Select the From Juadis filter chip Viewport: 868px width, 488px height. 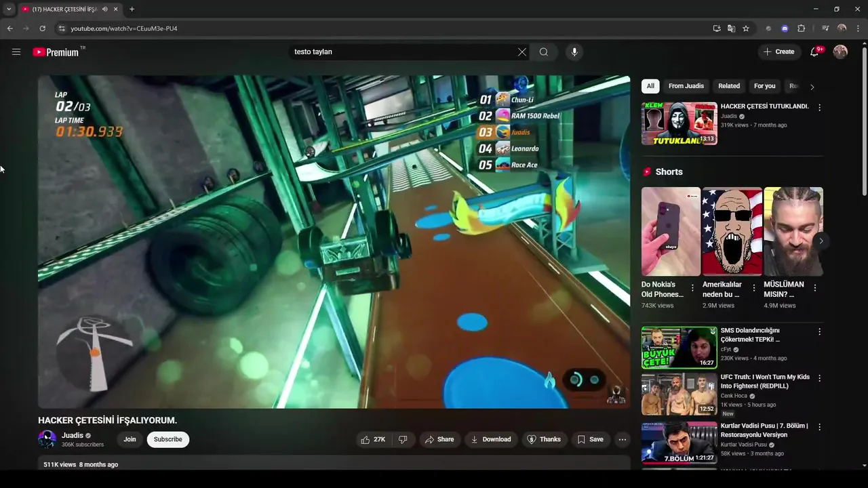(x=686, y=86)
